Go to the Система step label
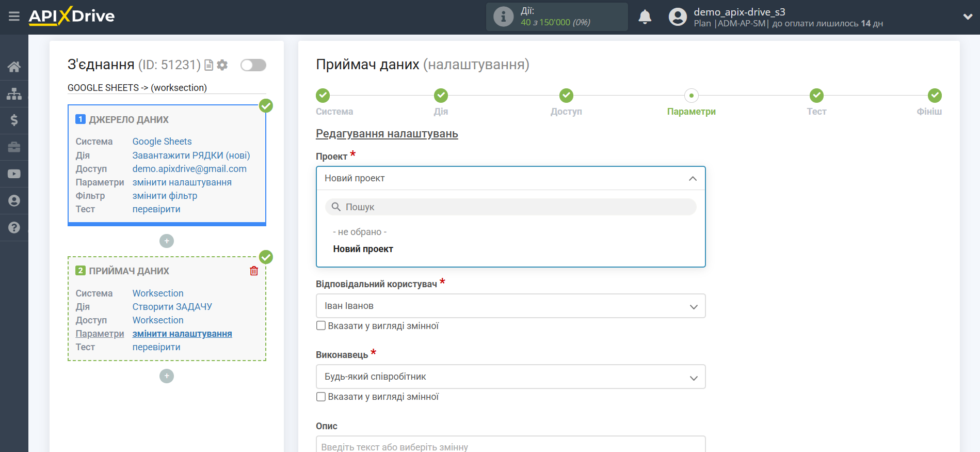The image size is (980, 452). [x=334, y=112]
